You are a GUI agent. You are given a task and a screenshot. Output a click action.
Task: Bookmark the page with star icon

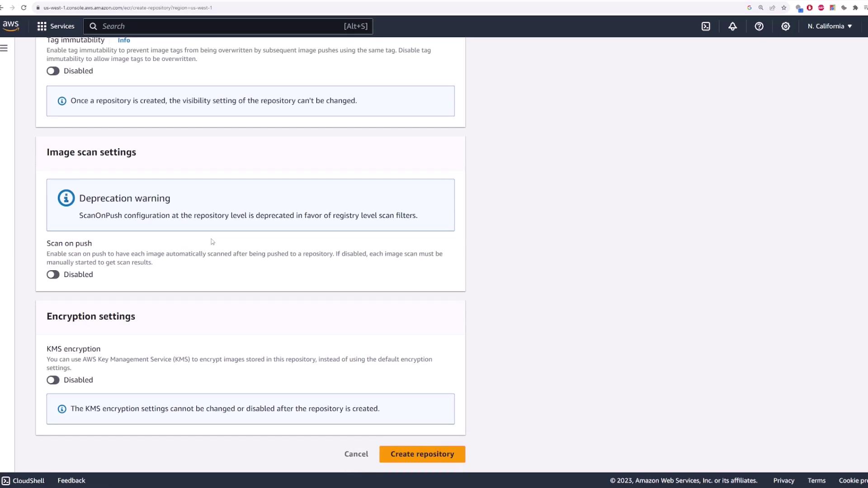pyautogui.click(x=784, y=8)
